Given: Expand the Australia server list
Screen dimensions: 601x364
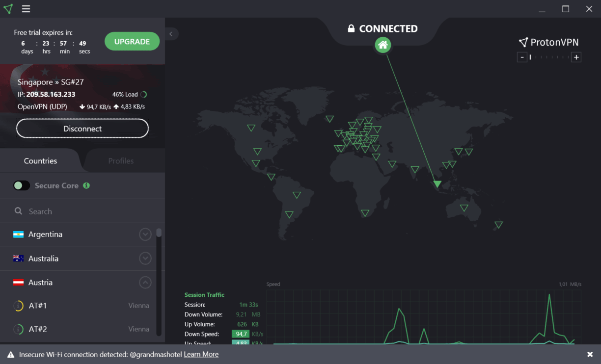Looking at the screenshot, I should (x=145, y=258).
